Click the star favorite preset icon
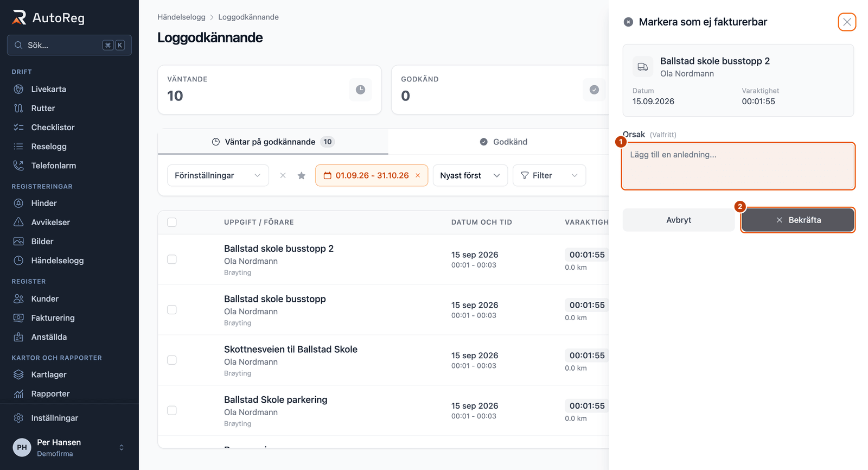This screenshot has height=470, width=868. 302,175
